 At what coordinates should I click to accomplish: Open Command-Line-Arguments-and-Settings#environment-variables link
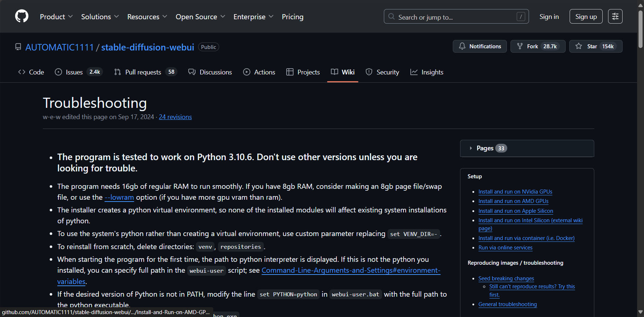pos(351,271)
